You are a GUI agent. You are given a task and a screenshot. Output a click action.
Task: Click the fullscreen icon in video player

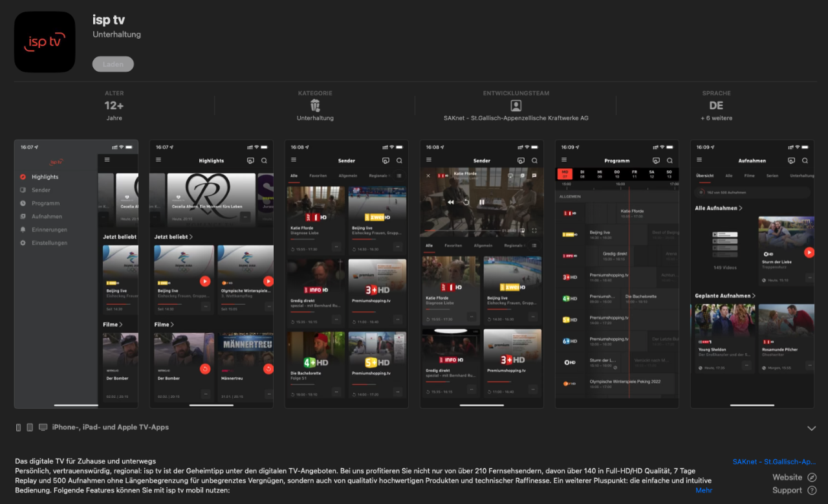pos(534,230)
